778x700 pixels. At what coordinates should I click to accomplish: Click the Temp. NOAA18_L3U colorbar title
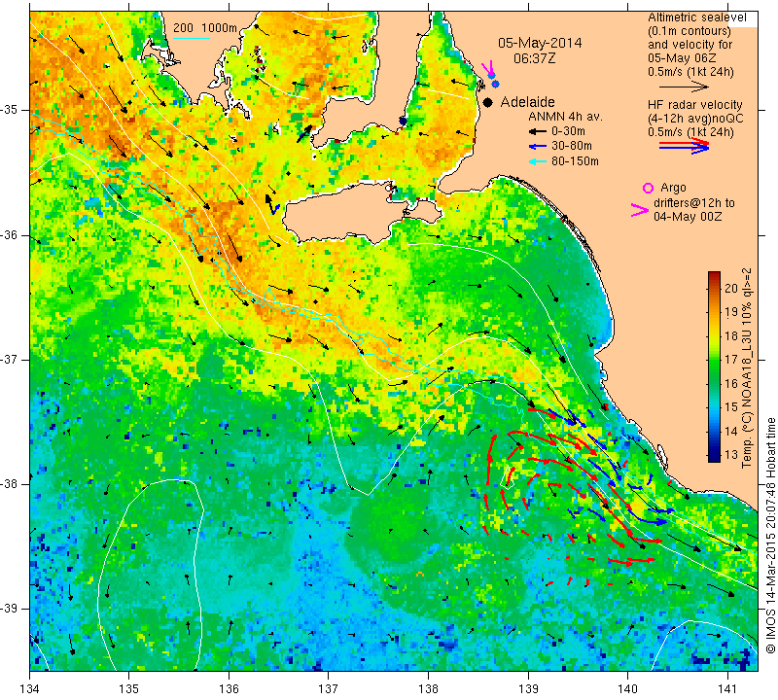tap(747, 368)
